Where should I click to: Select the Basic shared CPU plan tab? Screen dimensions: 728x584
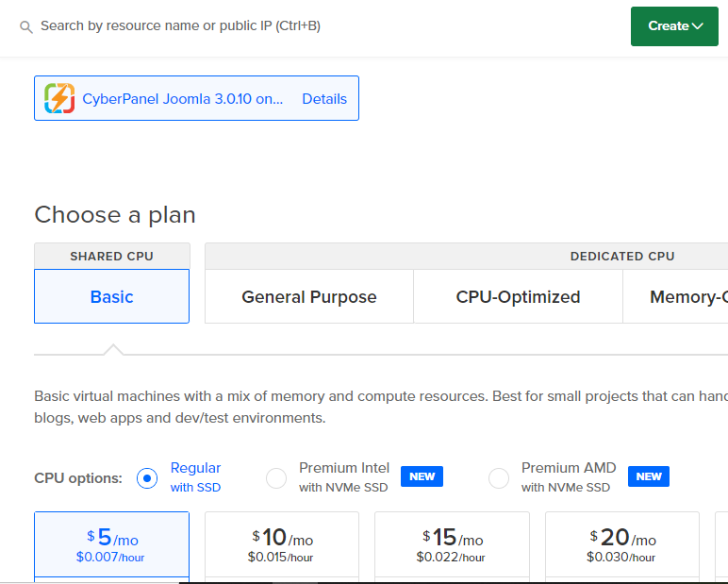pos(112,296)
